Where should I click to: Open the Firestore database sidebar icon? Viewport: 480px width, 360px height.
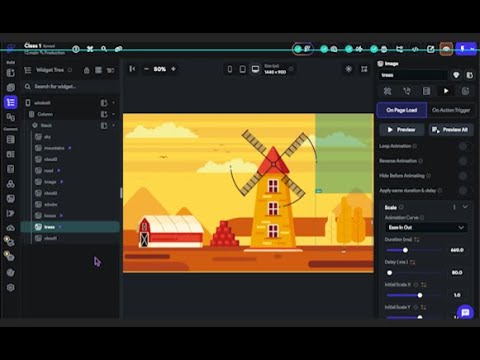[x=11, y=139]
